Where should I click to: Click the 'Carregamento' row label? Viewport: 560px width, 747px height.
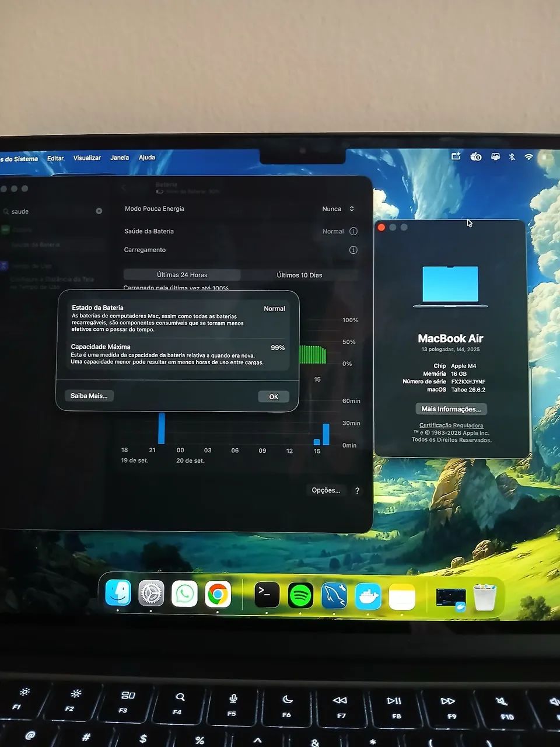pos(145,250)
